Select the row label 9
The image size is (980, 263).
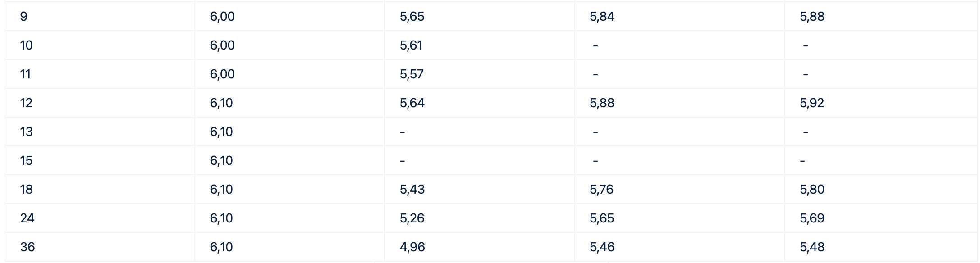pos(24,17)
